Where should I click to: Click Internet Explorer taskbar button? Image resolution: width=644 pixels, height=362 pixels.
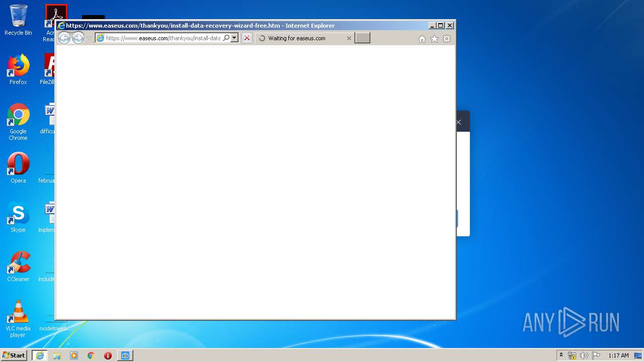[x=40, y=355]
